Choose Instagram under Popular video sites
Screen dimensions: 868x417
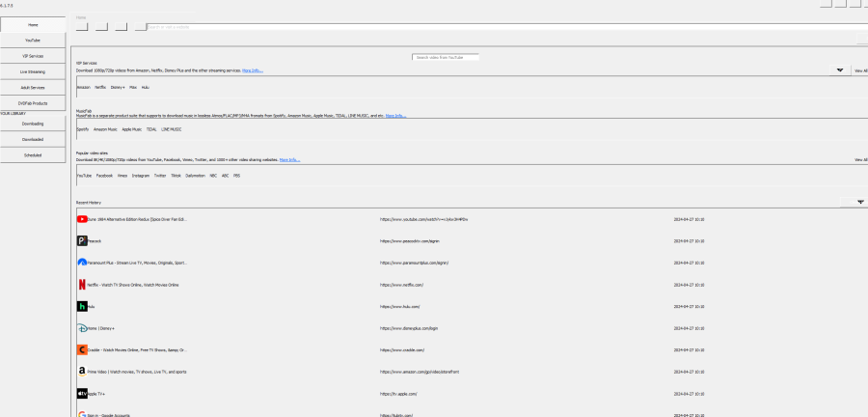(141, 175)
